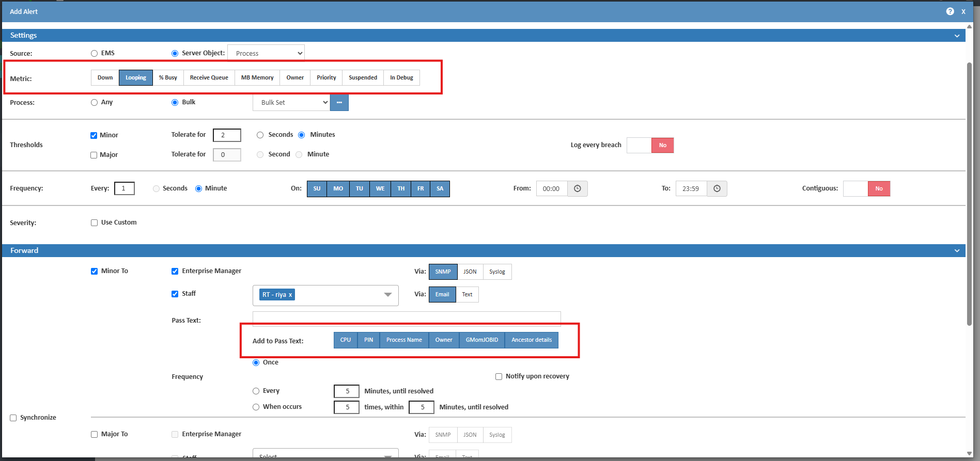Check the Notify upon recovery box

click(x=499, y=376)
